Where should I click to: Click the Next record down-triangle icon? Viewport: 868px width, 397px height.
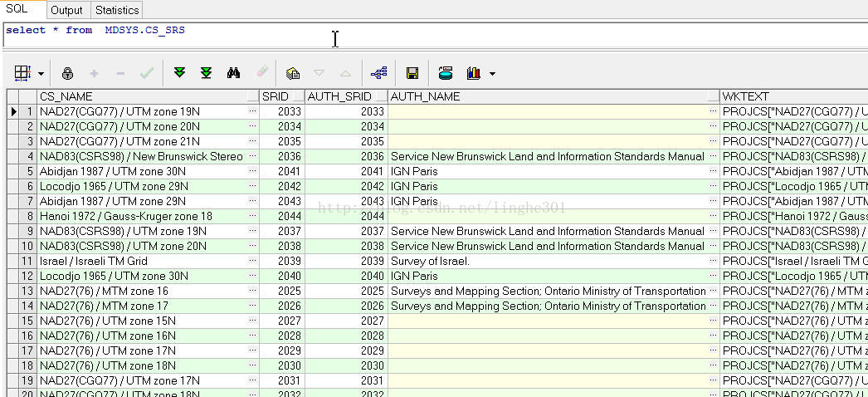tap(319, 73)
